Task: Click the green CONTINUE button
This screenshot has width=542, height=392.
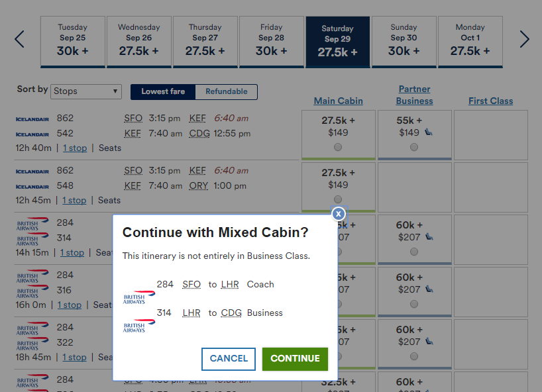Action: (295, 359)
